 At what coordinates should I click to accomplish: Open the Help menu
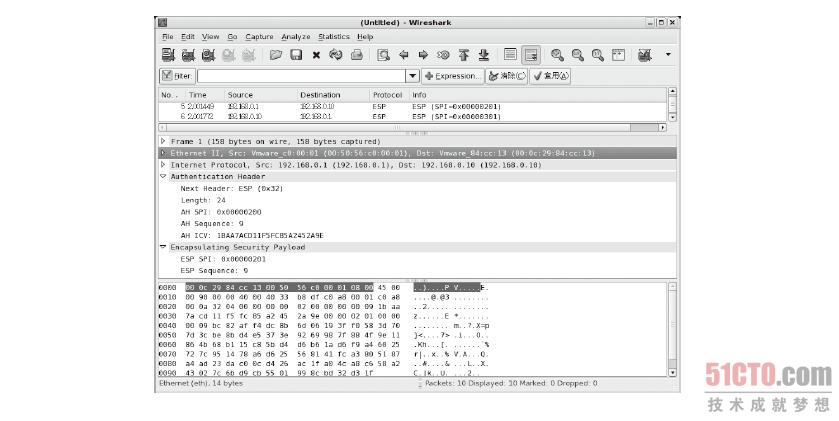(x=365, y=37)
